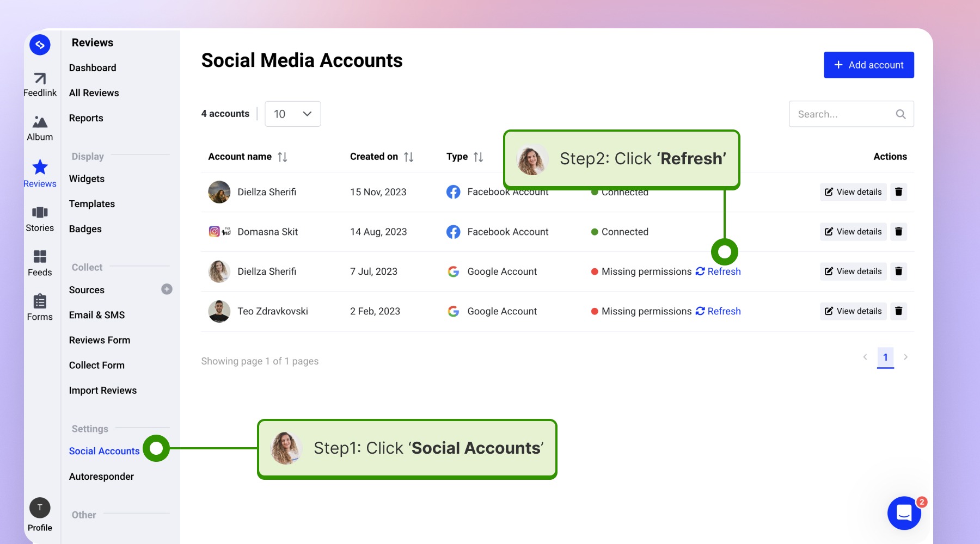
Task: Open Reports
Action: click(86, 118)
